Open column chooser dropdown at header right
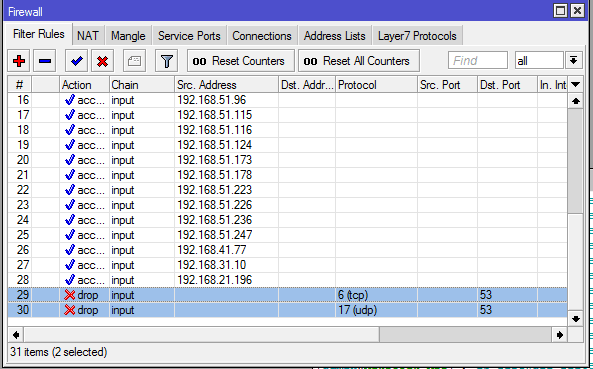This screenshot has height=369, width=593. click(x=575, y=85)
